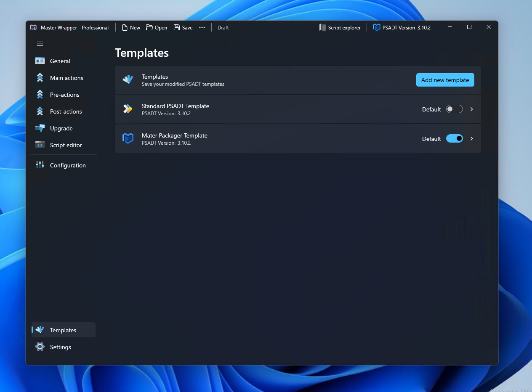
Task: Maximize the Master Wrapper window
Action: click(469, 27)
